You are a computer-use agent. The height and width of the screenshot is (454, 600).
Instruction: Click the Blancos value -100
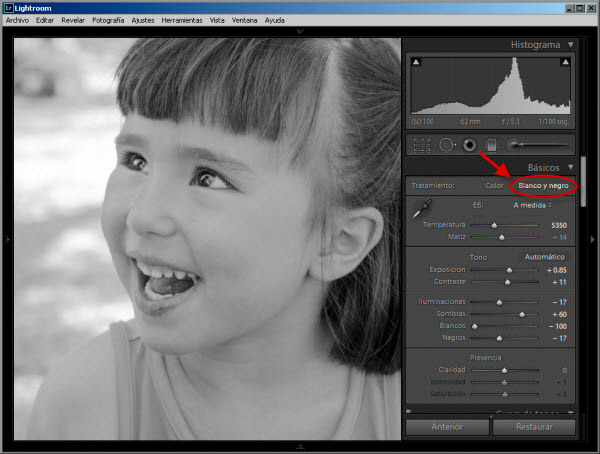[558, 327]
